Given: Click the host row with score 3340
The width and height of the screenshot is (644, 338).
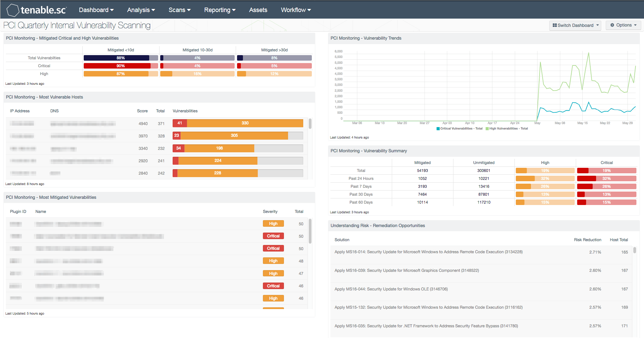Looking at the screenshot, I should (x=157, y=148).
